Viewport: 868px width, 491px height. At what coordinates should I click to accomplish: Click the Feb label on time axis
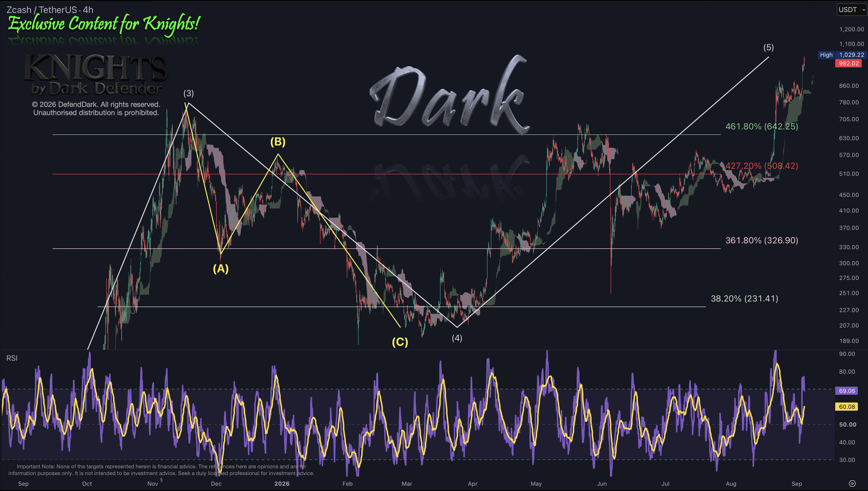point(348,484)
